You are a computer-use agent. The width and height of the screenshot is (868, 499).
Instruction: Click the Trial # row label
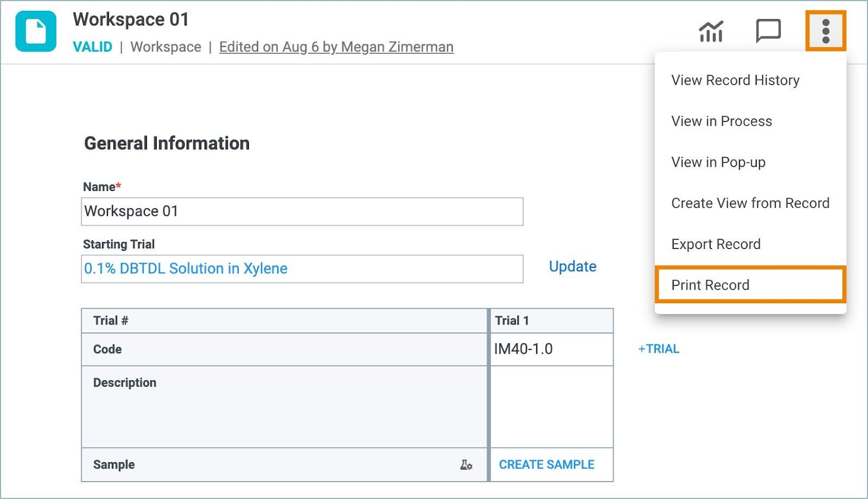111,321
